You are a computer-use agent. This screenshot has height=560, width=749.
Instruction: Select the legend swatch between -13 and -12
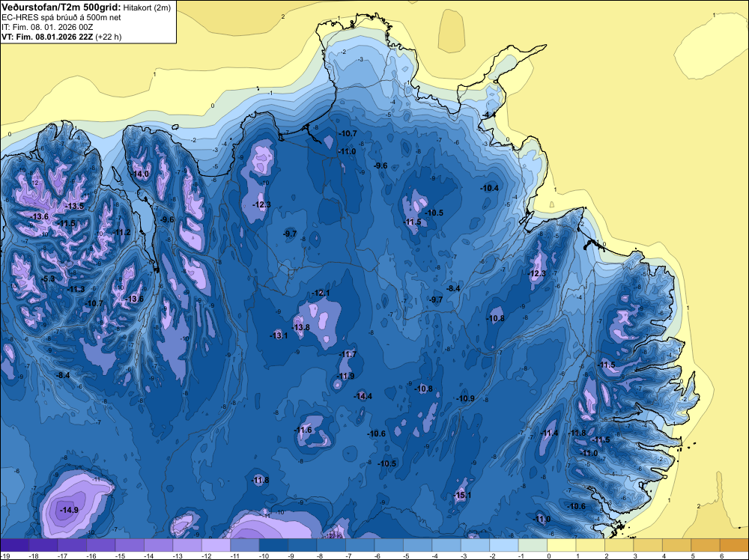point(187,545)
